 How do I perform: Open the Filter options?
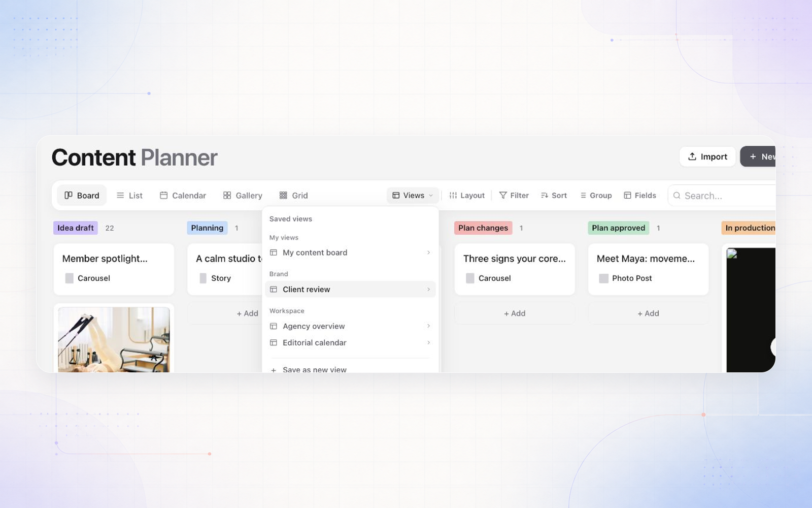pyautogui.click(x=514, y=196)
